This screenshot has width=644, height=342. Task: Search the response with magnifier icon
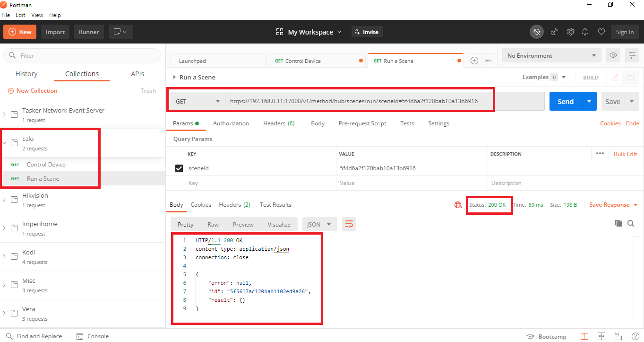[x=631, y=223]
